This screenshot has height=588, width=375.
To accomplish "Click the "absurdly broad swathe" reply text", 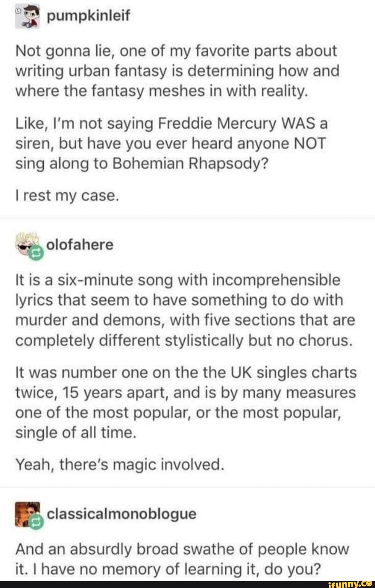I will click(x=182, y=559).
